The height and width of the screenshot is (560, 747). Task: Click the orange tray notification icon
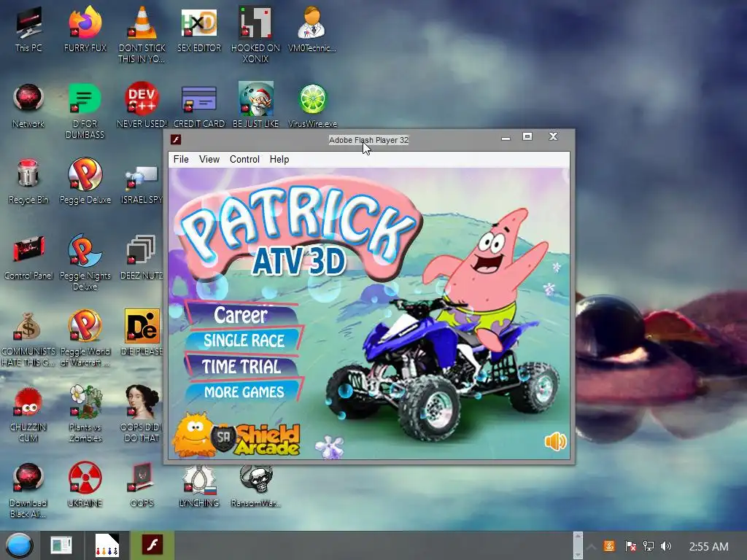tap(609, 546)
